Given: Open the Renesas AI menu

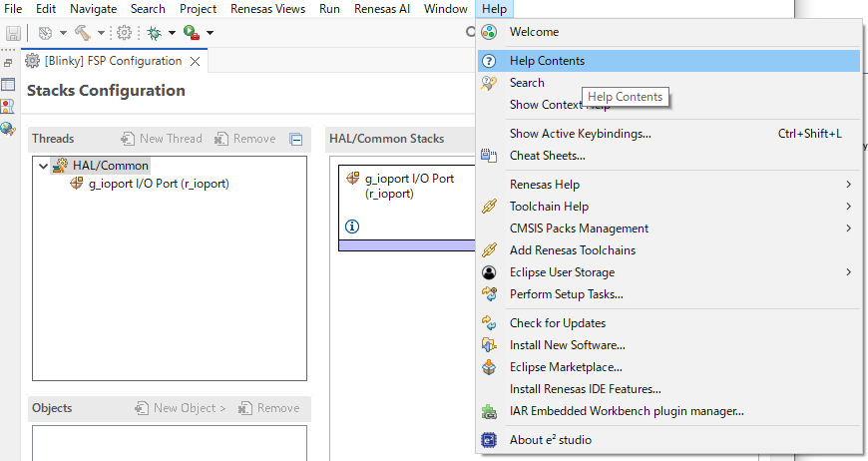Looking at the screenshot, I should pos(382,9).
